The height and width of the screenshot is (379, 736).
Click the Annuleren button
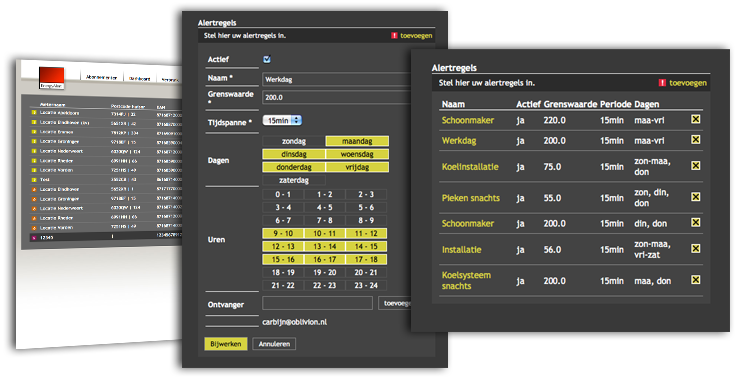(x=274, y=344)
